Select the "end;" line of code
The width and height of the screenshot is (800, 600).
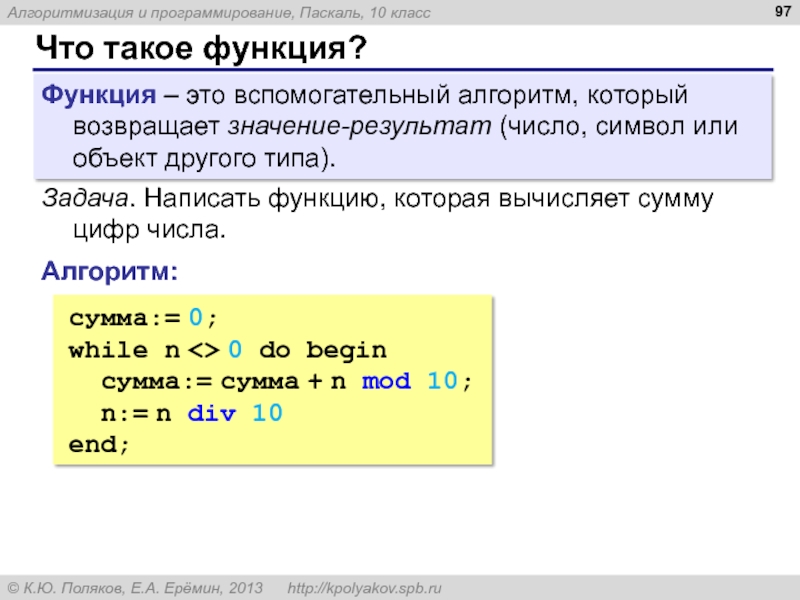(99, 445)
